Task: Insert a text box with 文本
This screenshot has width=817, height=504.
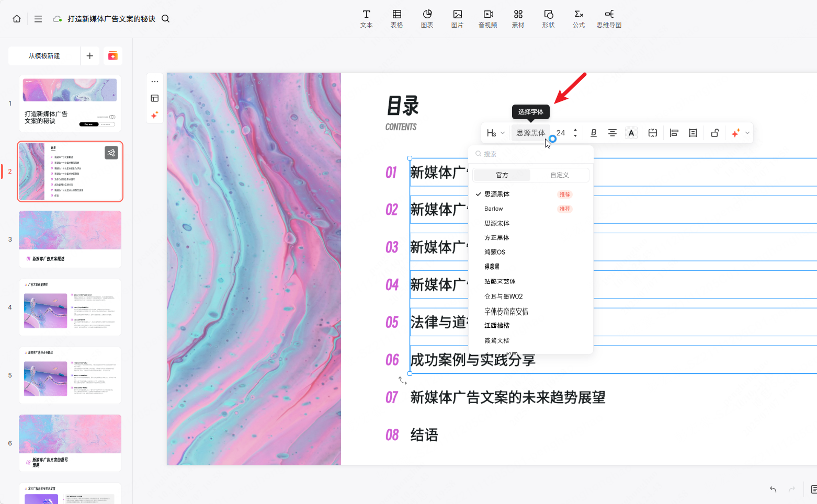Action: pos(367,19)
